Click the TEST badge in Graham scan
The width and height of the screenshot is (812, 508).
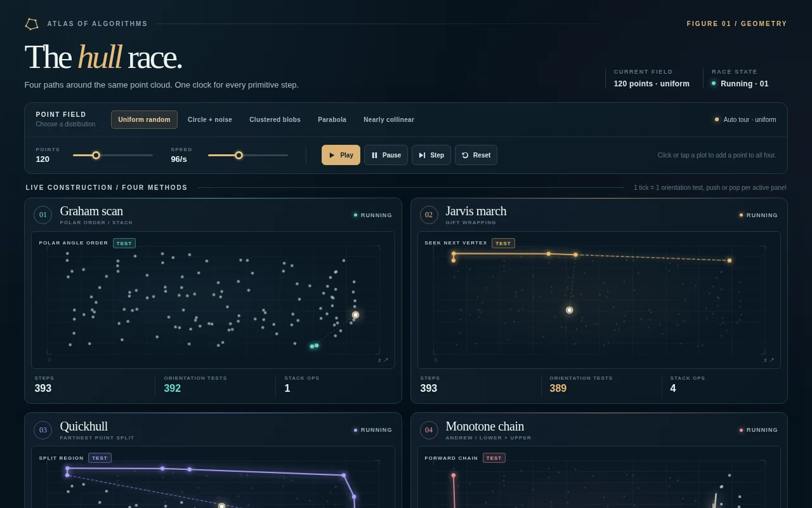tap(124, 243)
